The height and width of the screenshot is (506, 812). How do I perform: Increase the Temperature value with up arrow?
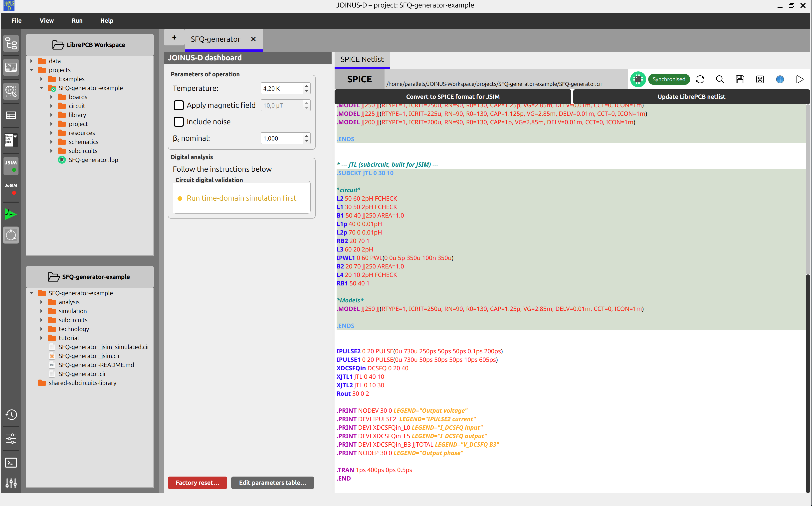306,86
